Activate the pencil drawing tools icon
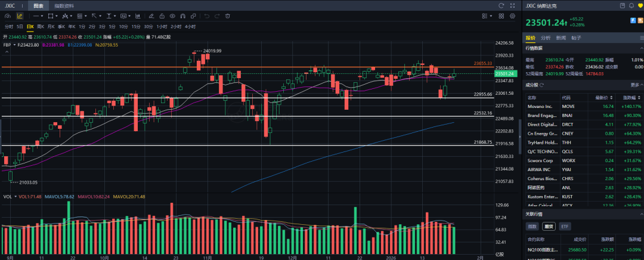This screenshot has height=260, width=644. 19,16
